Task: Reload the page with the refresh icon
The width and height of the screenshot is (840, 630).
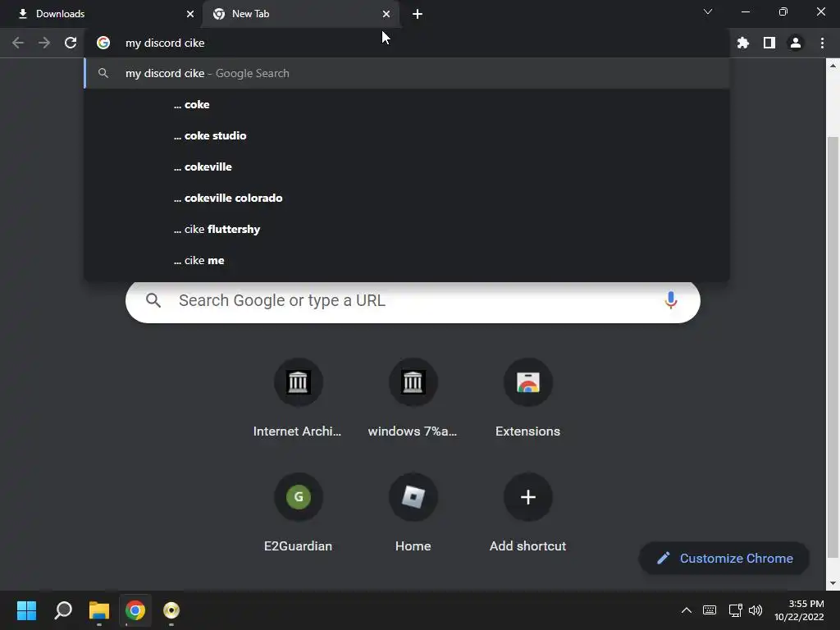Action: pyautogui.click(x=71, y=43)
